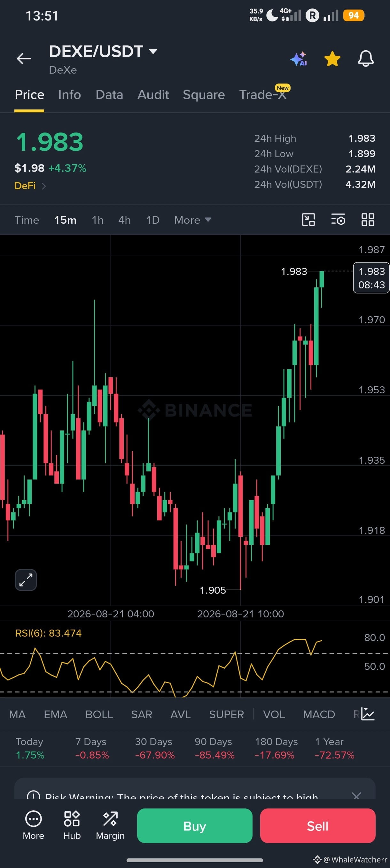Expand the DEXE/USDT pair selector

coord(103,52)
